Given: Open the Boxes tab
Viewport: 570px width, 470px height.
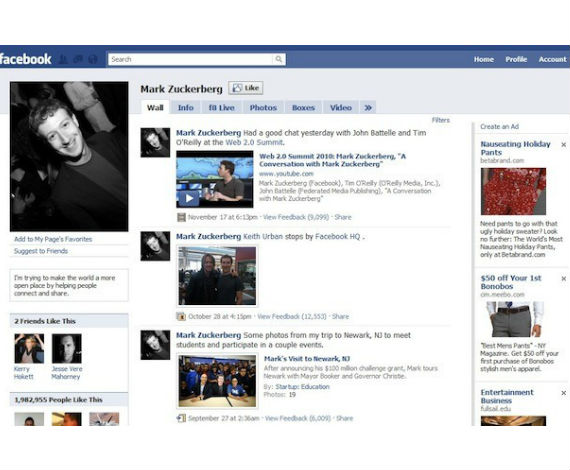Looking at the screenshot, I should click(x=303, y=108).
